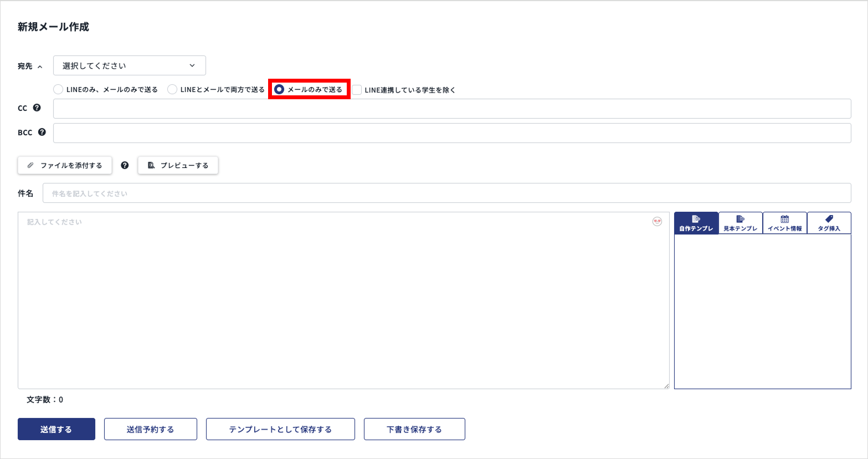Click the help icon next to BCC
The width and height of the screenshot is (868, 459).
point(42,132)
